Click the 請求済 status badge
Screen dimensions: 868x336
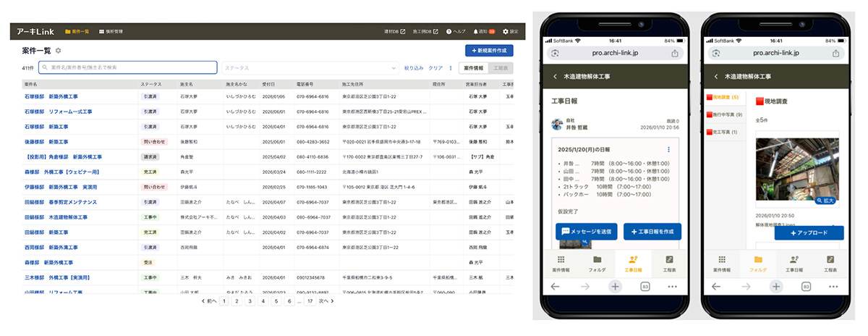[x=150, y=156]
